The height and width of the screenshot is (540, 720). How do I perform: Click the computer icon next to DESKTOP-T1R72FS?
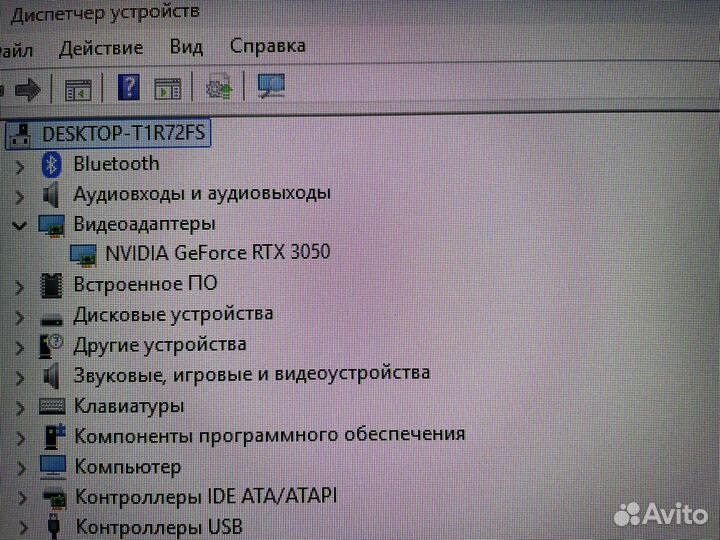coord(21,135)
